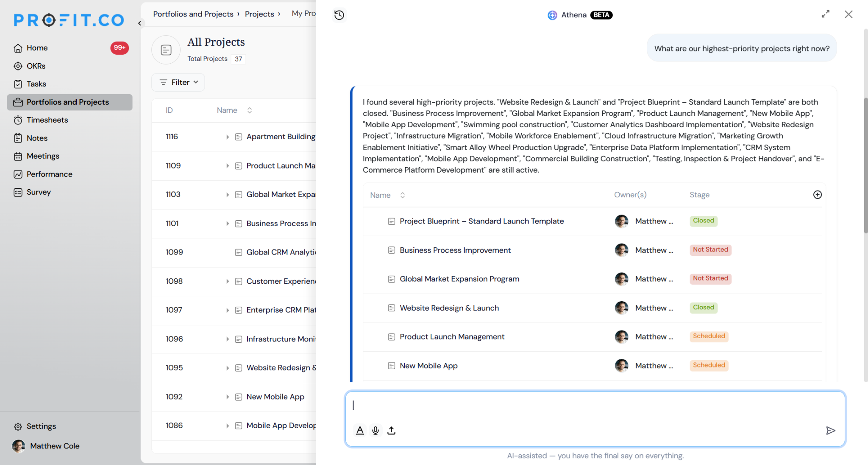The width and height of the screenshot is (868, 465).
Task: Click the ID column header
Action: [x=169, y=110]
